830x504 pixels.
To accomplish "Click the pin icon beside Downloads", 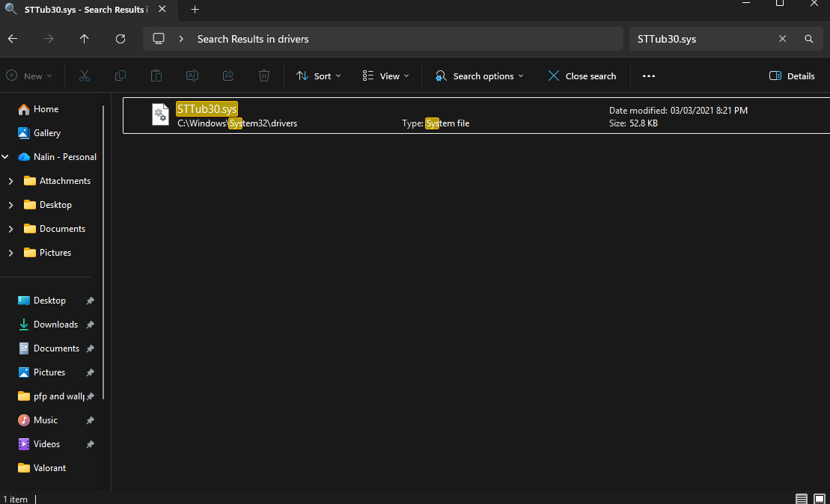I will 90,325.
